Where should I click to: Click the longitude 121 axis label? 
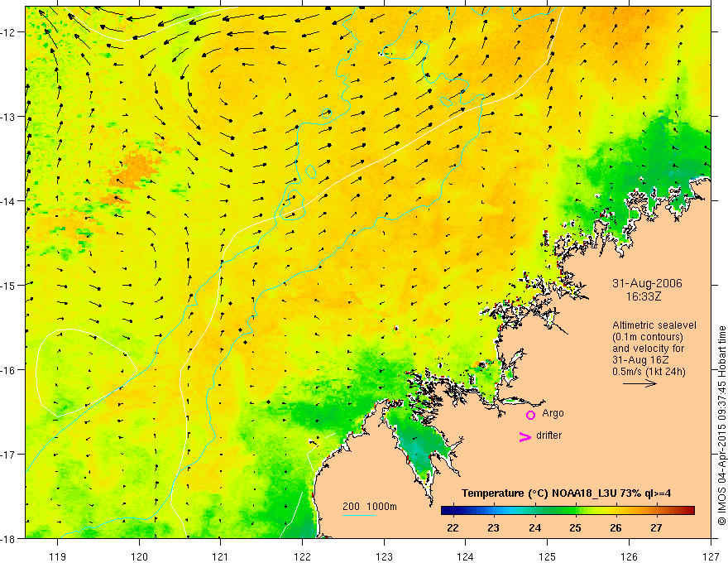coord(221,556)
